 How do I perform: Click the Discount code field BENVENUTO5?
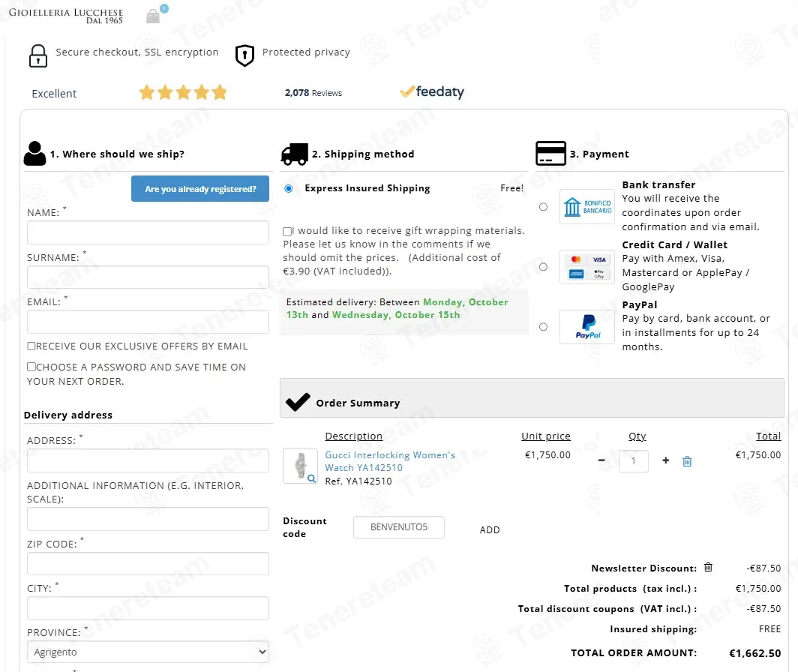[398, 527]
